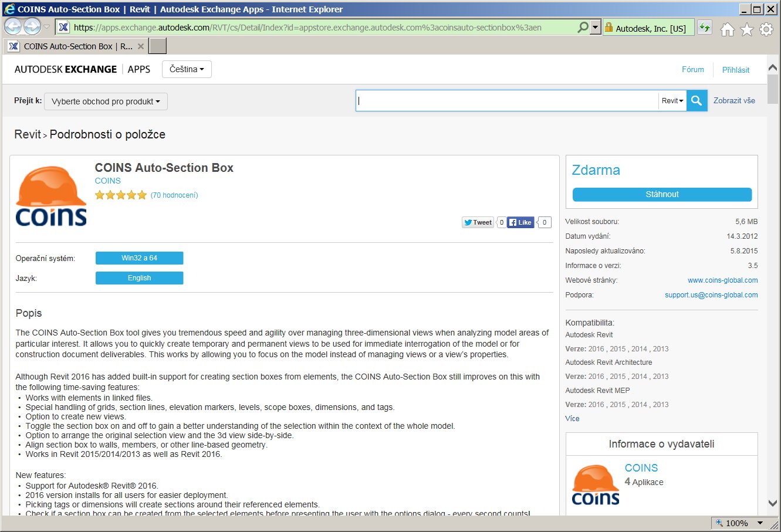This screenshot has width=781, height=532.
Task: Open the (70 hodnocení) reviews link
Action: [174, 195]
